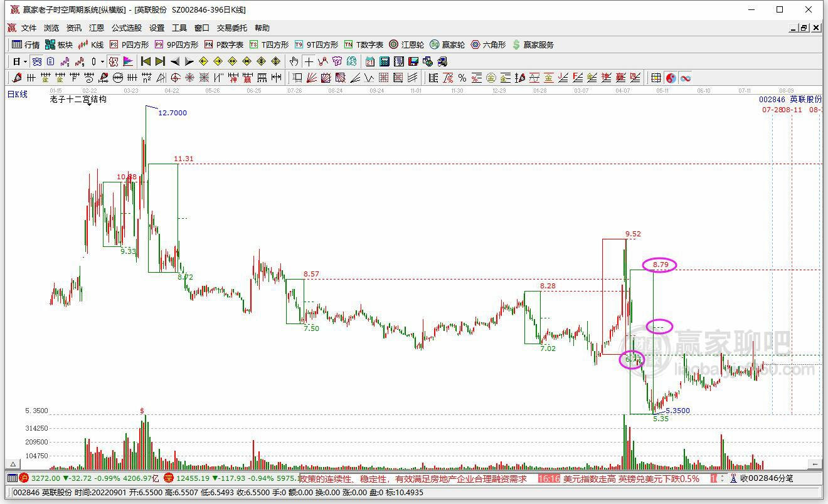The height and width of the screenshot is (504, 828).
Task: Click the 深 Shenzhen index icon in status bar
Action: 169,478
